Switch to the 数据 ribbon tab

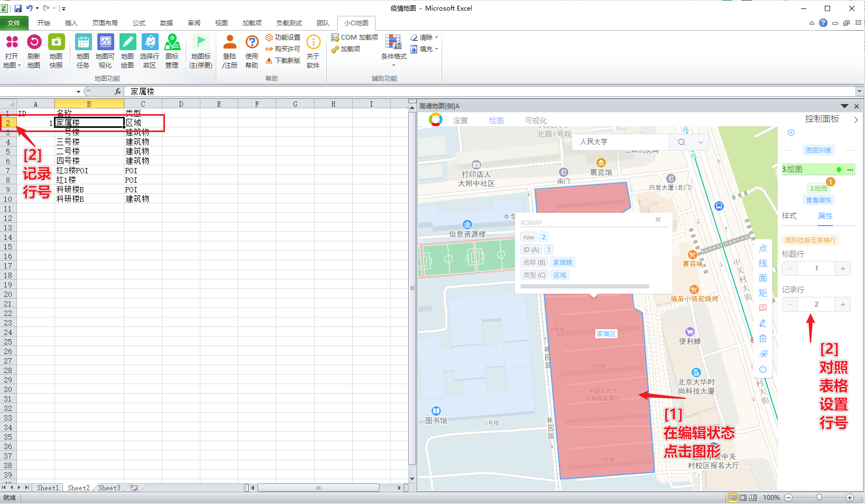click(x=167, y=23)
